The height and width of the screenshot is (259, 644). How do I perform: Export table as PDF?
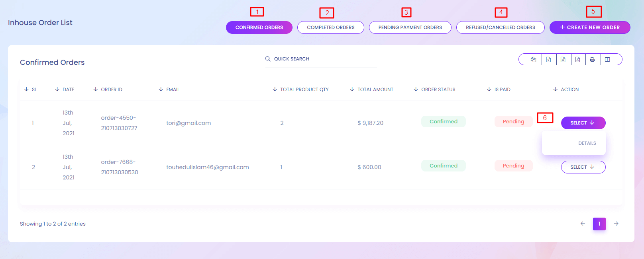pyautogui.click(x=578, y=60)
